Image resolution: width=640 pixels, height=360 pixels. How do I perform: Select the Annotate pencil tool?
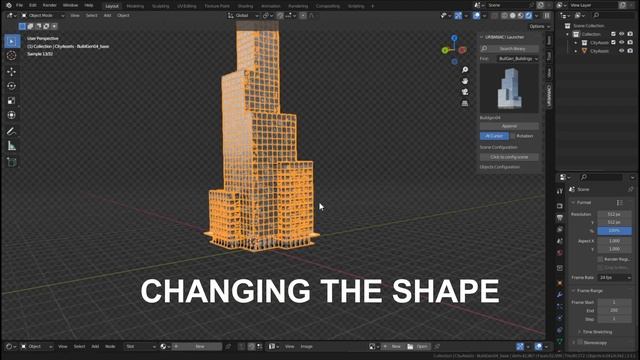click(x=11, y=131)
